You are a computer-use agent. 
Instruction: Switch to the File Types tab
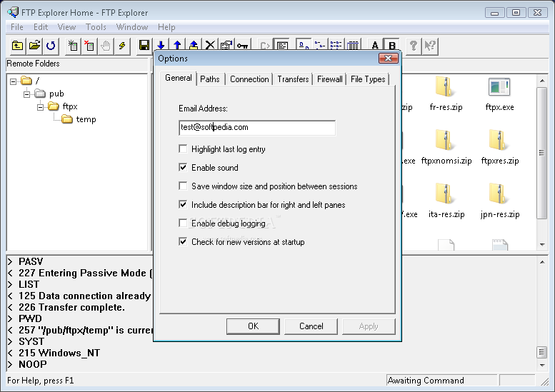(368, 79)
